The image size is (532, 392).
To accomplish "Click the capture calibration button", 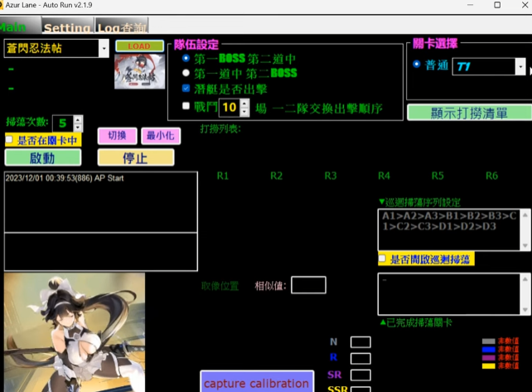I will (257, 382).
